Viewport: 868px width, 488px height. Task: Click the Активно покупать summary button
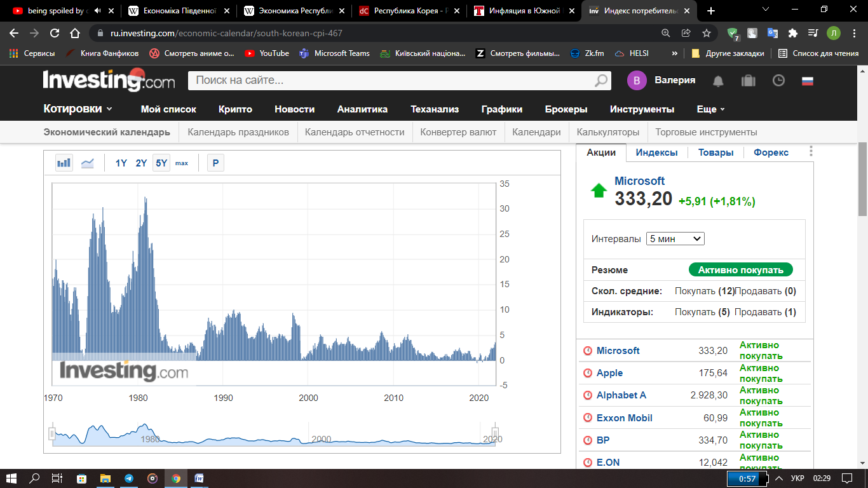(741, 270)
